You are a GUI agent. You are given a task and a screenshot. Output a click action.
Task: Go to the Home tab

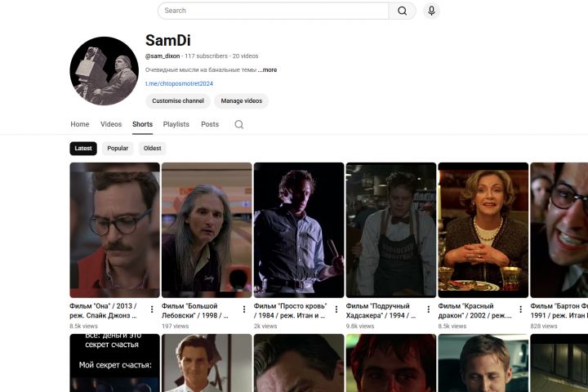pos(80,124)
